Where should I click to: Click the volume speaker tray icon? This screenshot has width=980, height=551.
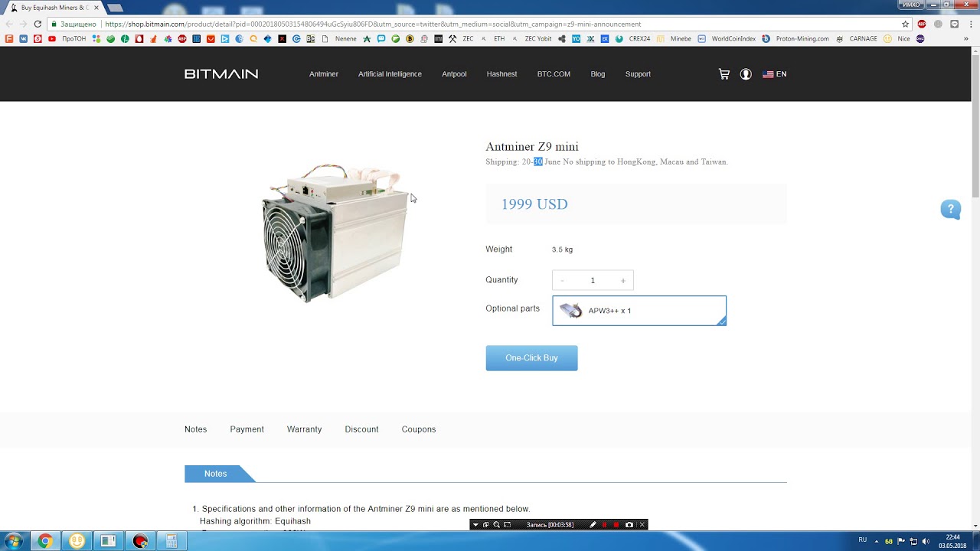(x=926, y=541)
